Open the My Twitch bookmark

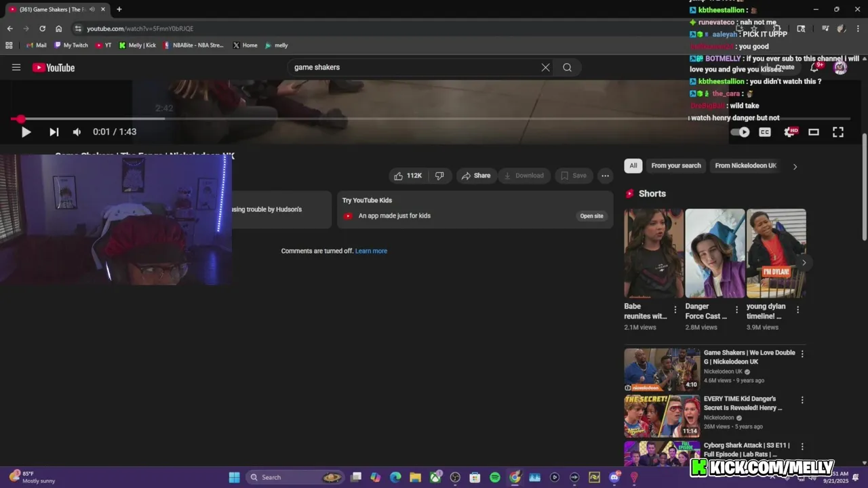(71, 45)
